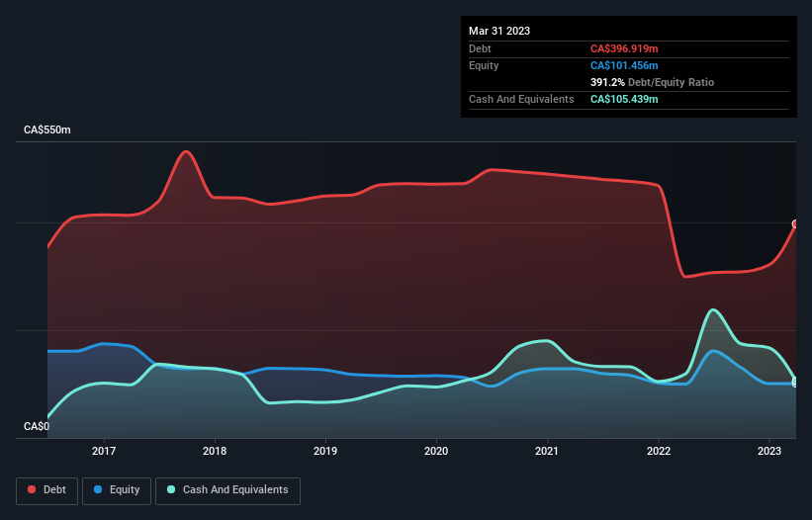This screenshot has width=812, height=520.
Task: Click the teal Cash And Equivalents legend dot
Action: pos(171,489)
